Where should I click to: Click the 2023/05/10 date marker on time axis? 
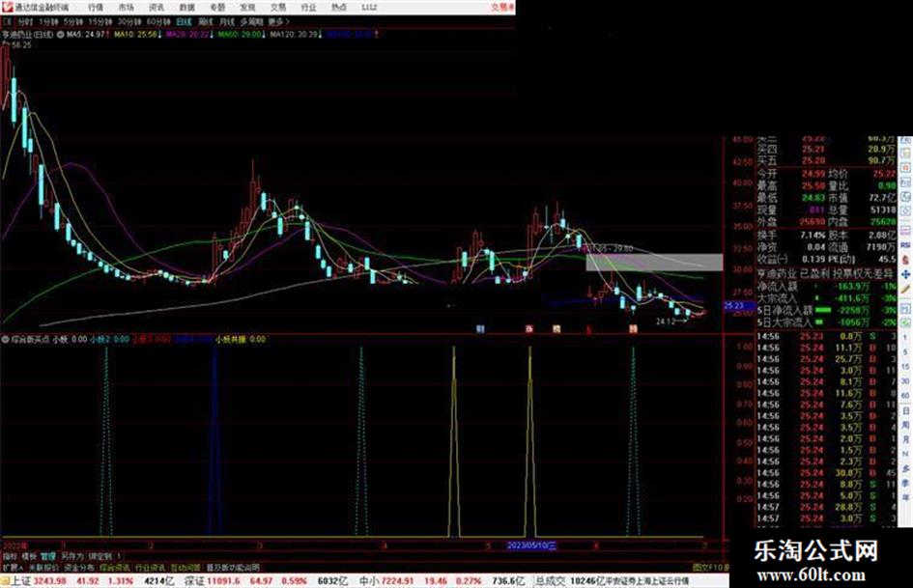click(x=531, y=546)
